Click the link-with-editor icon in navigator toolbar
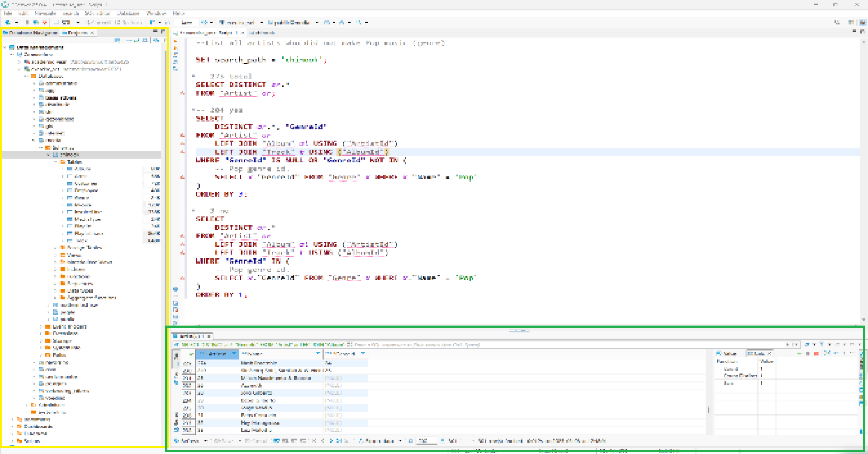The width and height of the screenshot is (868, 454). tap(137, 40)
